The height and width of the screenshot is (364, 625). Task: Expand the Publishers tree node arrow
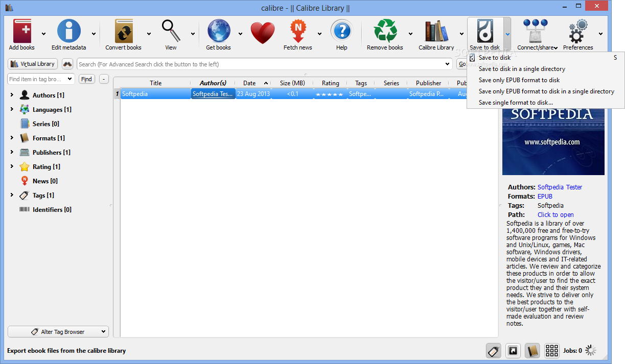pyautogui.click(x=12, y=152)
